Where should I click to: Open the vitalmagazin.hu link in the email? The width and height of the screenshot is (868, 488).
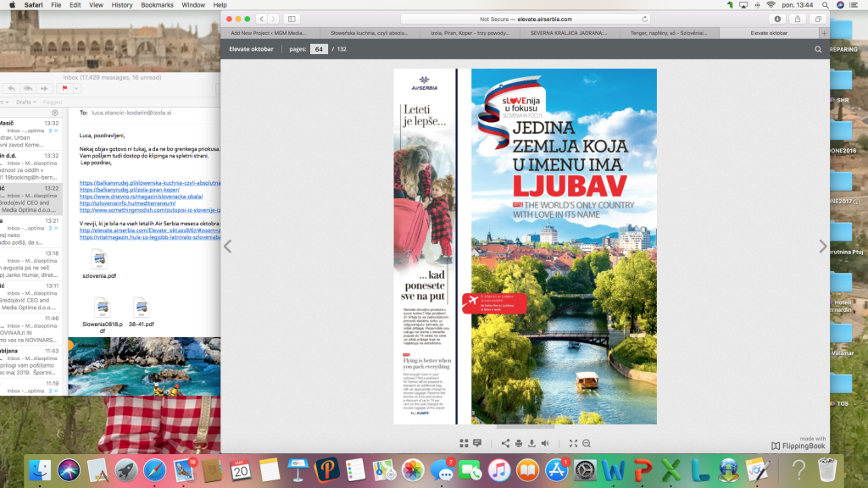coord(149,237)
